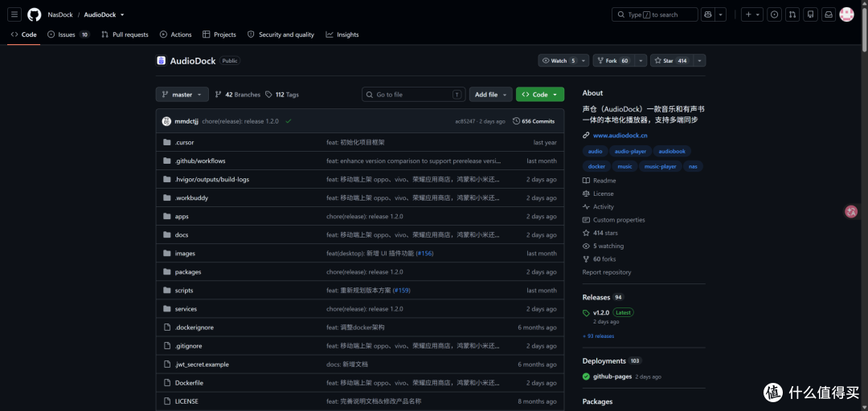Open the master branch selector
This screenshot has width=868, height=411.
click(x=182, y=95)
